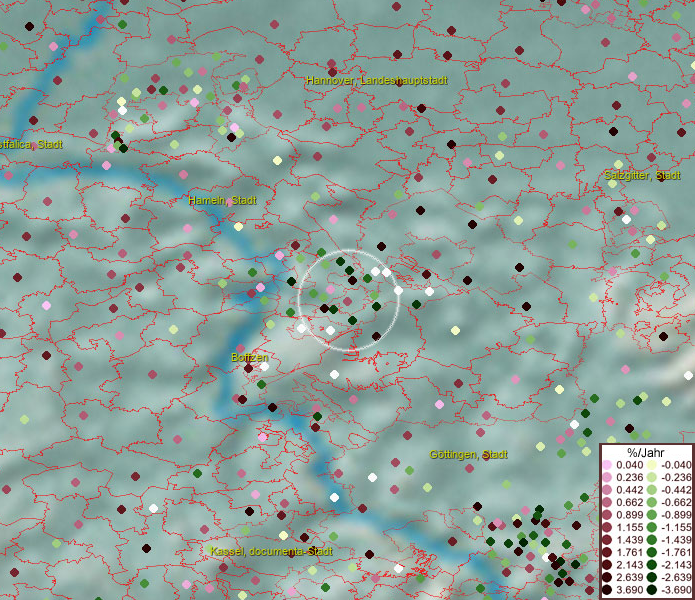The height and width of the screenshot is (600, 695).
Task: Select legend value text -1.761
Action: [x=676, y=553]
